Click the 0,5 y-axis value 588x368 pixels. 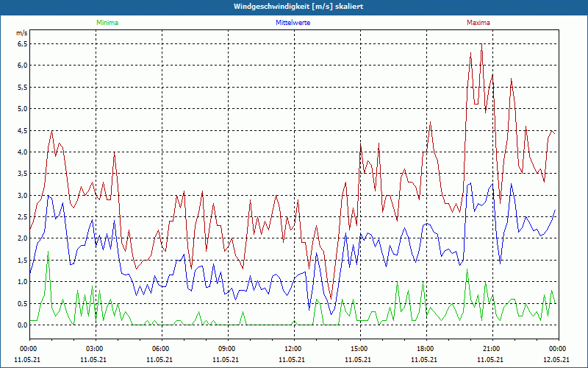point(23,303)
